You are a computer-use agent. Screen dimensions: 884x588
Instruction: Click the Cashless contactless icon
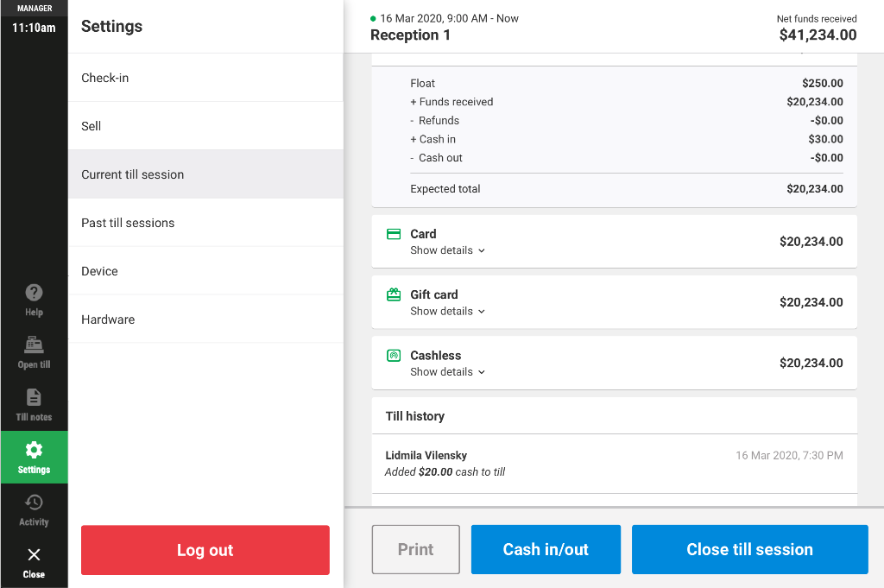tap(393, 356)
